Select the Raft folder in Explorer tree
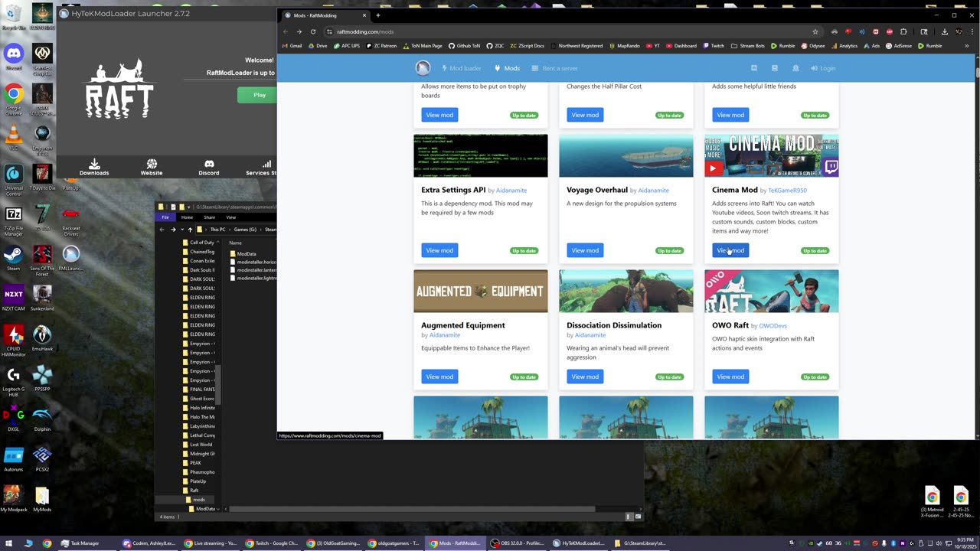This screenshot has height=551, width=980. pyautogui.click(x=194, y=491)
